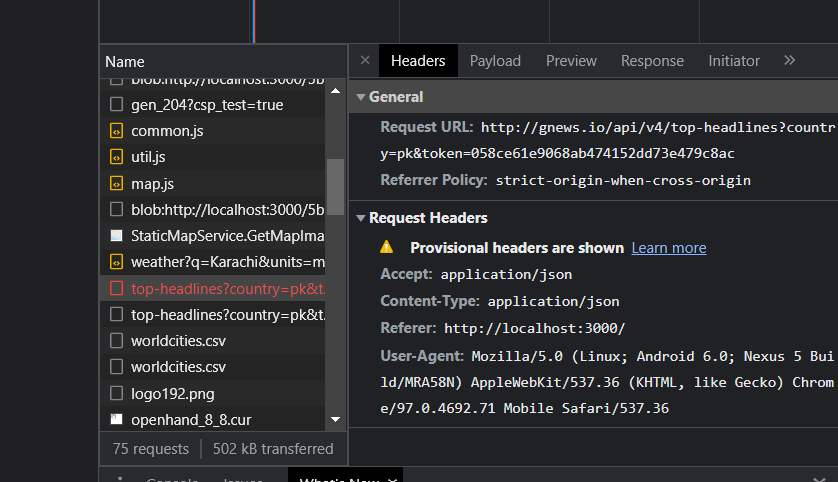Click the Accept application/json value
The height and width of the screenshot is (482, 838).
[x=506, y=275]
